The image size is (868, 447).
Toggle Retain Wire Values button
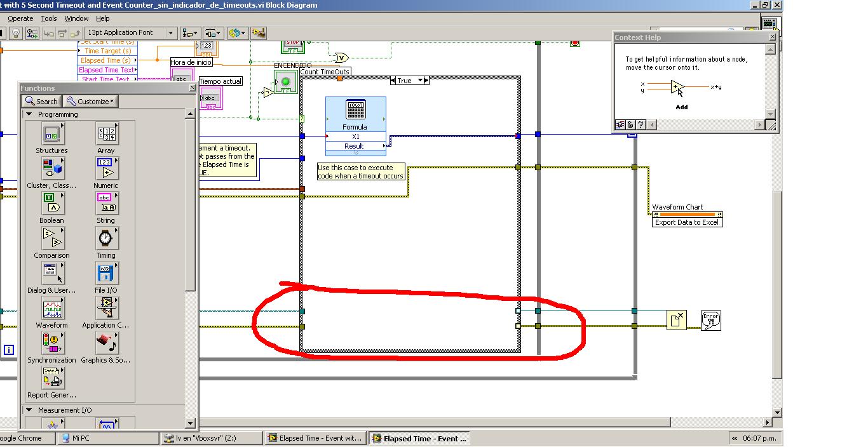[31, 33]
